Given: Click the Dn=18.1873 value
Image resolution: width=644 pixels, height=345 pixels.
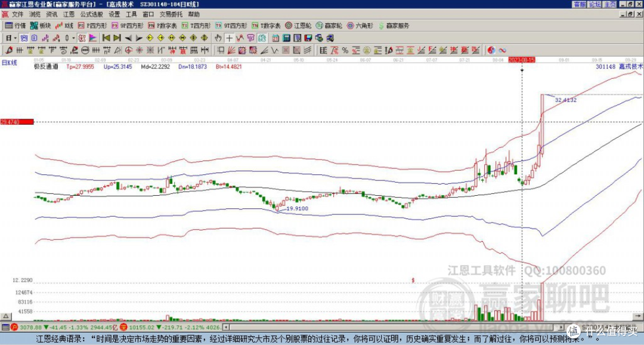Looking at the screenshot, I should (193, 67).
